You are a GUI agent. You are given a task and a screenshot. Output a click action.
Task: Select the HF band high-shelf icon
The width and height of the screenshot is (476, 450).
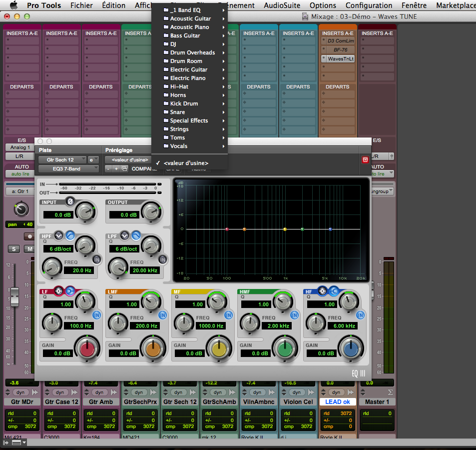334,291
